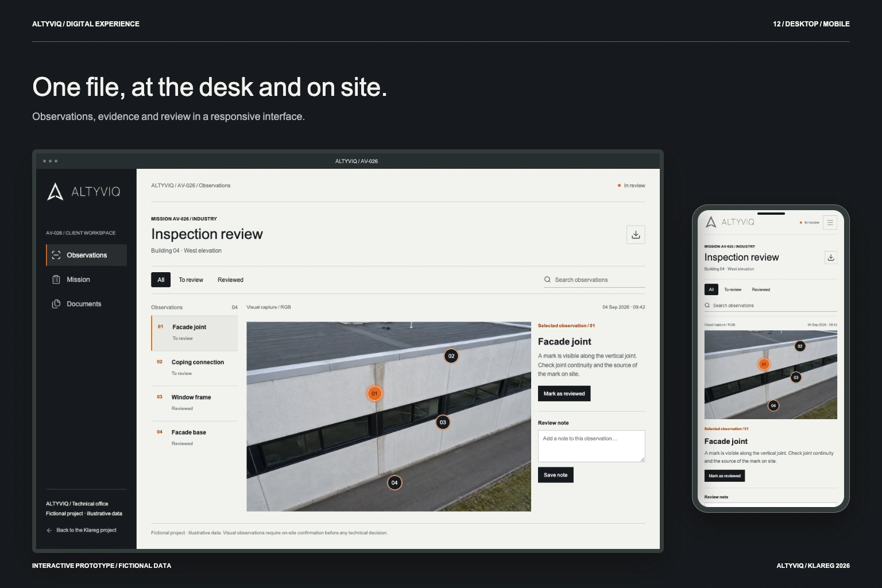882x588 pixels.
Task: Click marker 01 on the desktop photo
Action: click(x=374, y=393)
